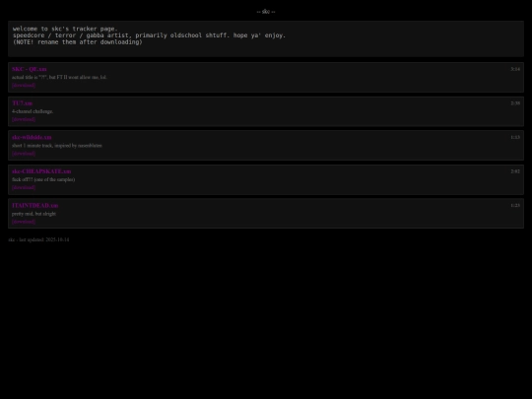Image resolution: width=532 pixels, height=399 pixels.
Task: Open the TU7.xm track title link
Action: (x=22, y=103)
